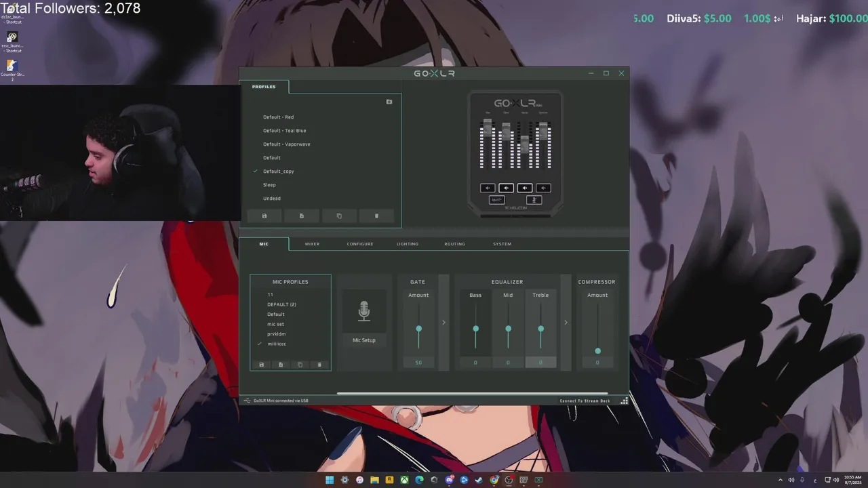
Task: Open the Mic Setup button
Action: 364,340
